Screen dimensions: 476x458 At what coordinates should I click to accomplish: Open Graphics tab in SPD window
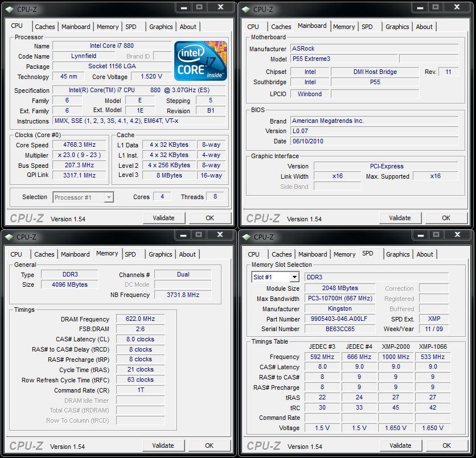(397, 254)
